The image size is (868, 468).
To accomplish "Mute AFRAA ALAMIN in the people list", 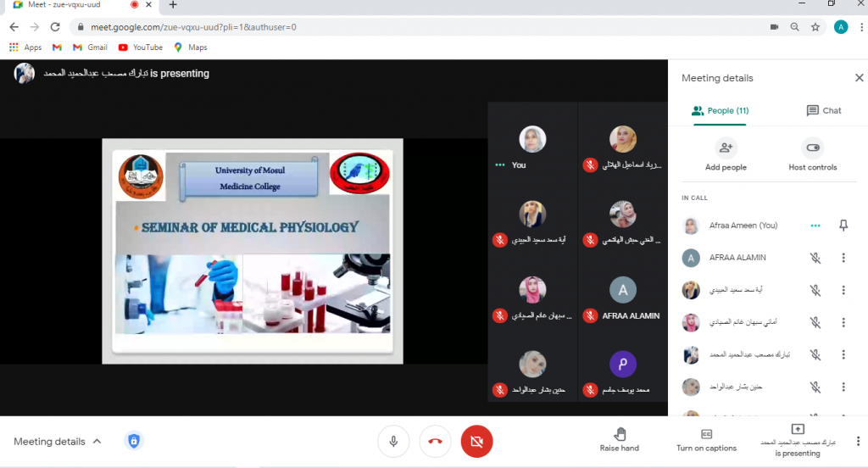I will pos(815,259).
